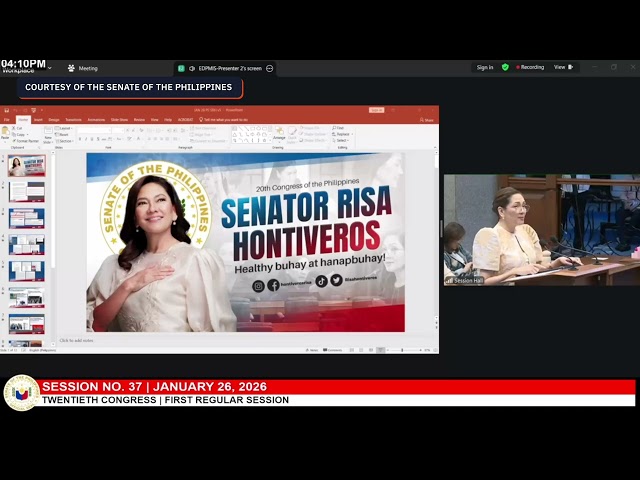
Task: Toggle Underline formatting
Action: point(92,139)
